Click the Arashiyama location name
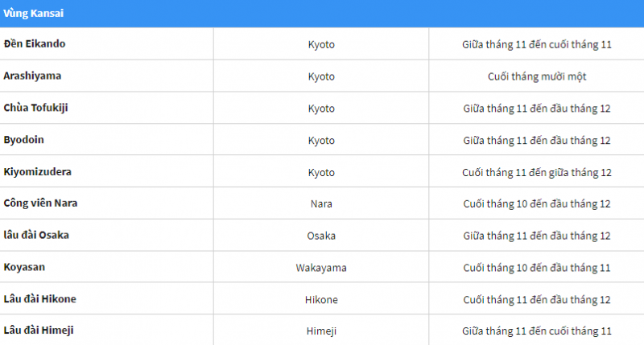This screenshot has height=345, width=644. 32,76
